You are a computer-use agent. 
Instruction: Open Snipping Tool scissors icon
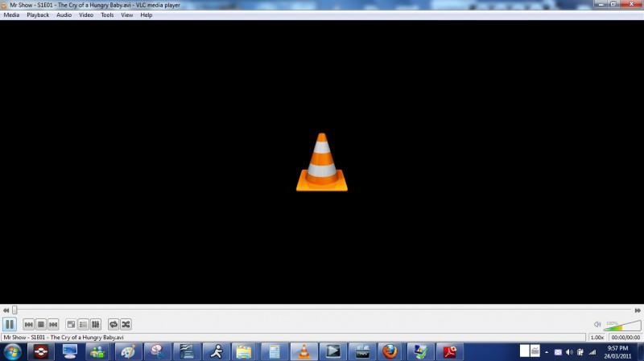pos(157,352)
